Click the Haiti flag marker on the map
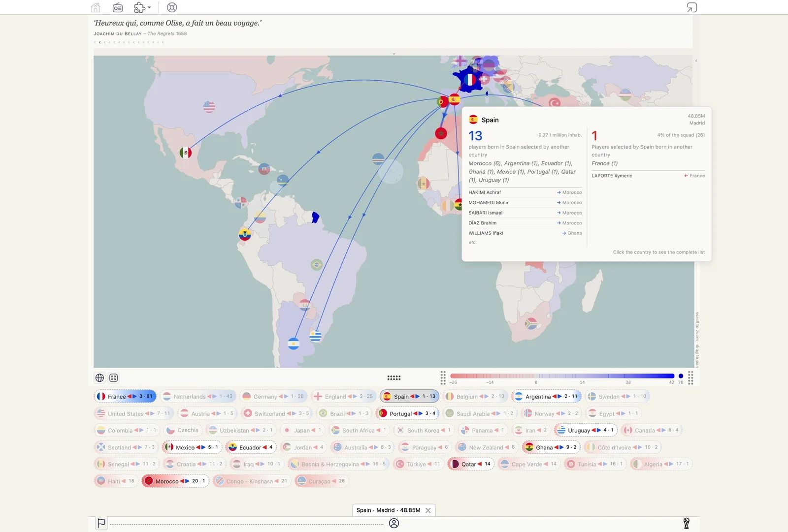Screen dimensions: 788x532 point(264,169)
